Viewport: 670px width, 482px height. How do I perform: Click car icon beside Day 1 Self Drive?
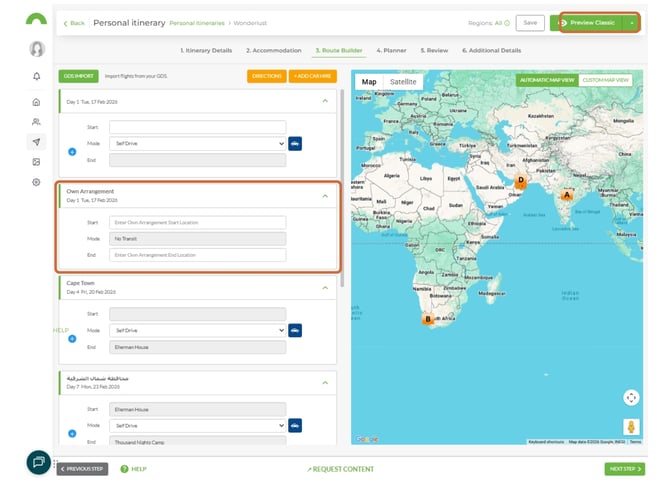pos(295,144)
